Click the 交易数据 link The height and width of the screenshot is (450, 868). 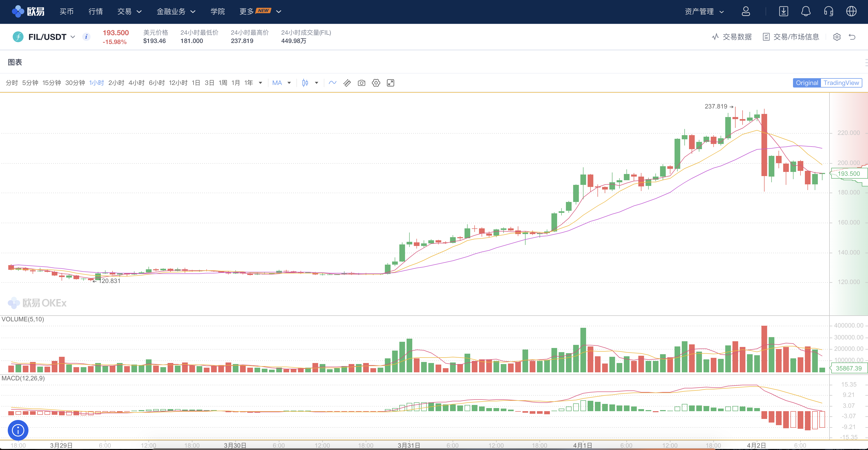coord(731,37)
